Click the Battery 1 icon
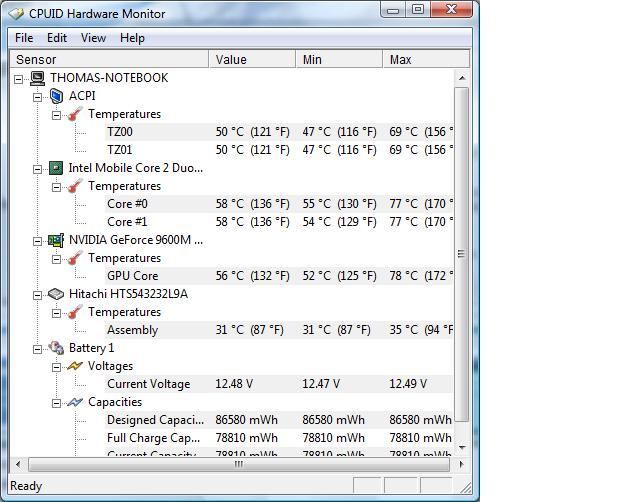This screenshot has height=502, width=640. (x=56, y=348)
